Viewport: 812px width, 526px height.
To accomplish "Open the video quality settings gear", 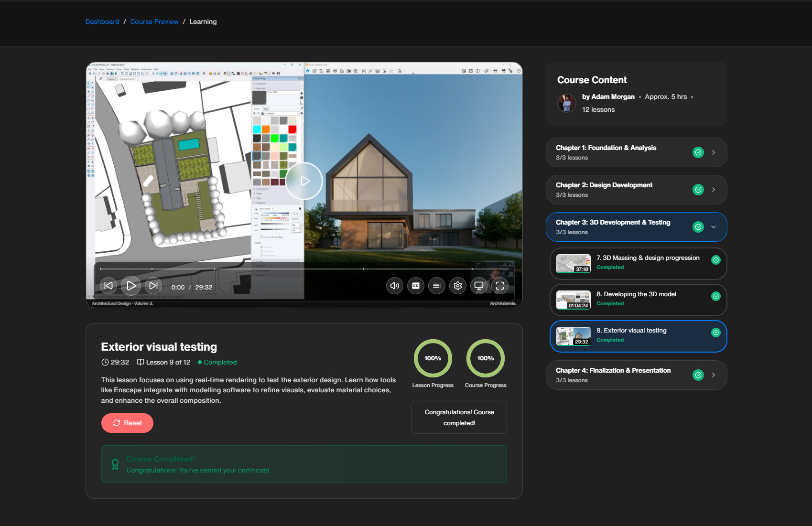I will point(457,285).
